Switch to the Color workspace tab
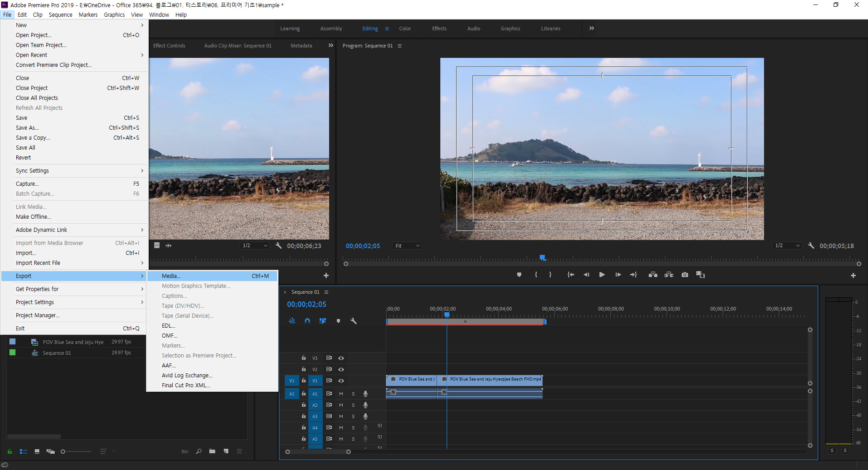 click(405, 28)
